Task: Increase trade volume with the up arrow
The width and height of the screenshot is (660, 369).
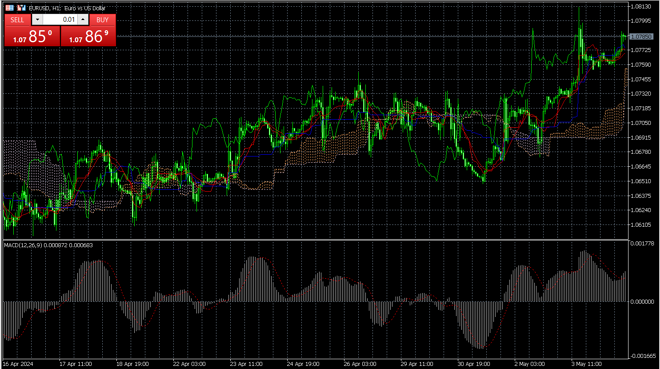Action: [x=83, y=20]
